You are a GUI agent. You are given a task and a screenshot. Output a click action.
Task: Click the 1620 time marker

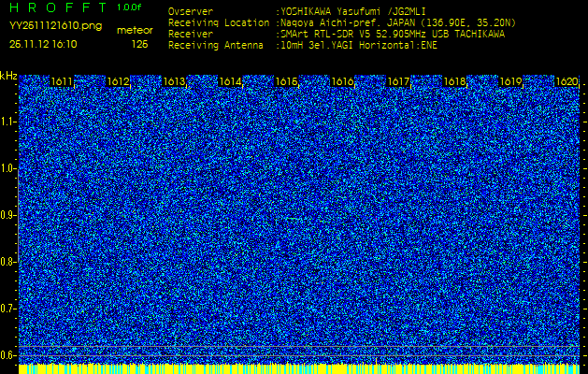(566, 81)
